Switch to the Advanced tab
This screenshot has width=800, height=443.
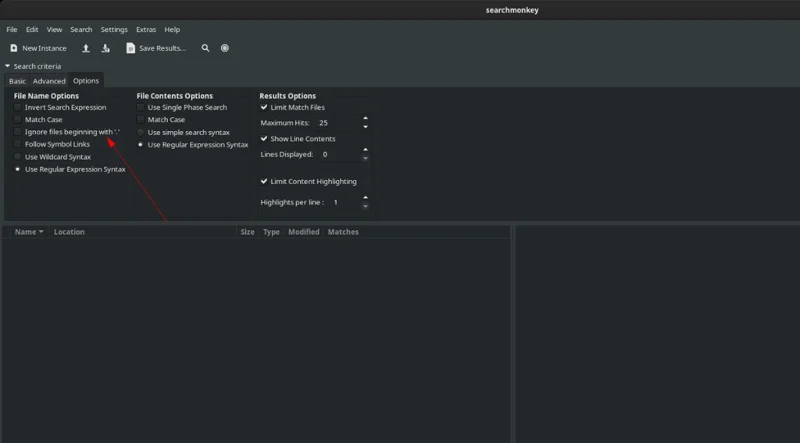(49, 81)
